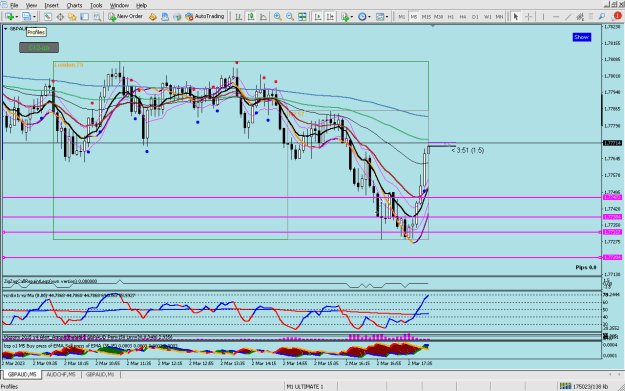Click the London 79 session label

point(69,65)
